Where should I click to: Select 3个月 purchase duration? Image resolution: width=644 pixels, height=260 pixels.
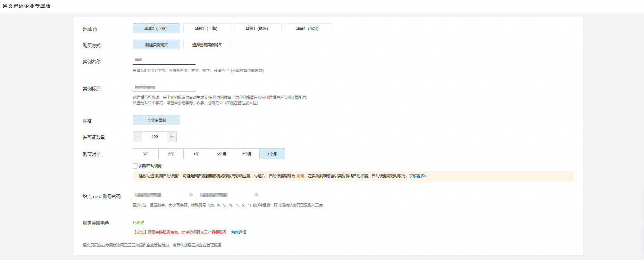point(247,154)
